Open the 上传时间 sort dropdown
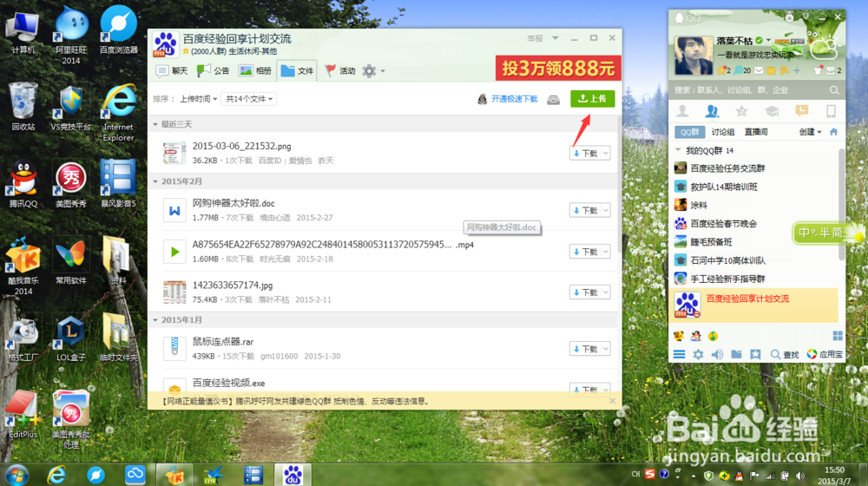 click(198, 99)
